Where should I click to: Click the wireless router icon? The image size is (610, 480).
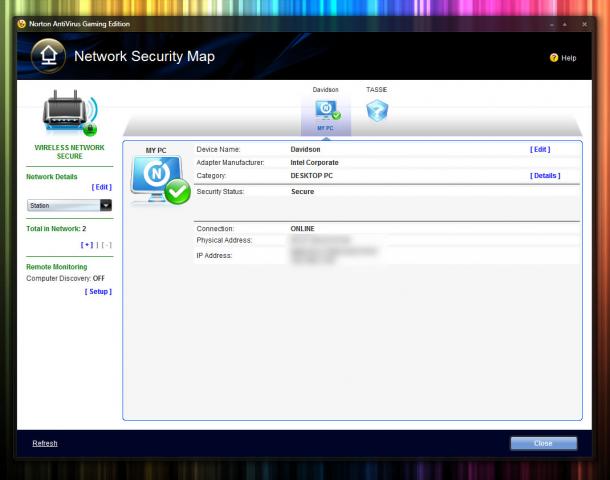coord(70,113)
